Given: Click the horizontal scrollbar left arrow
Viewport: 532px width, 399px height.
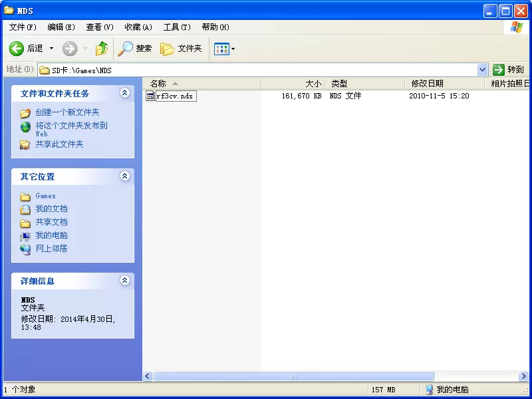Looking at the screenshot, I should click(x=148, y=376).
